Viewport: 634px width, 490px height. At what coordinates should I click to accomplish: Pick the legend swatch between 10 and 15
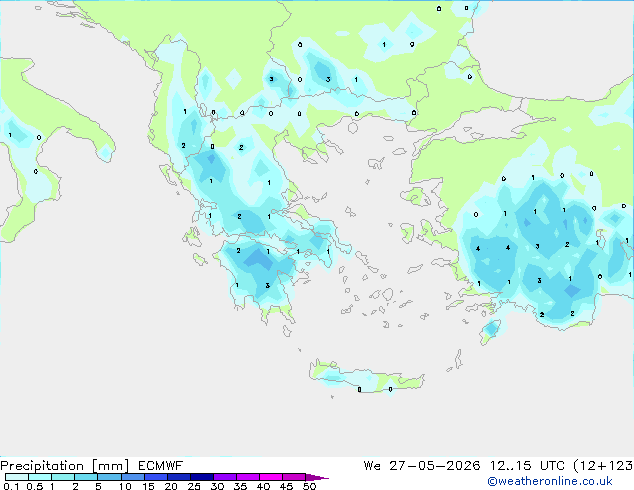click(x=132, y=477)
